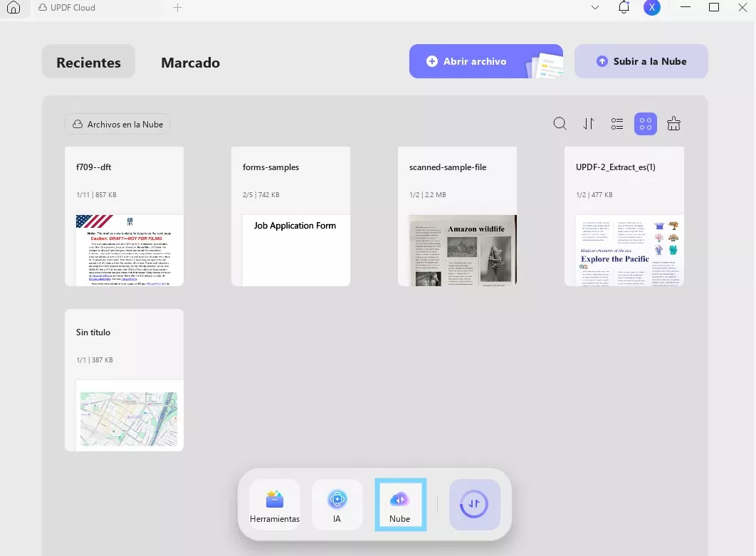Open forms-samples file card title
The image size is (756, 556).
271,167
